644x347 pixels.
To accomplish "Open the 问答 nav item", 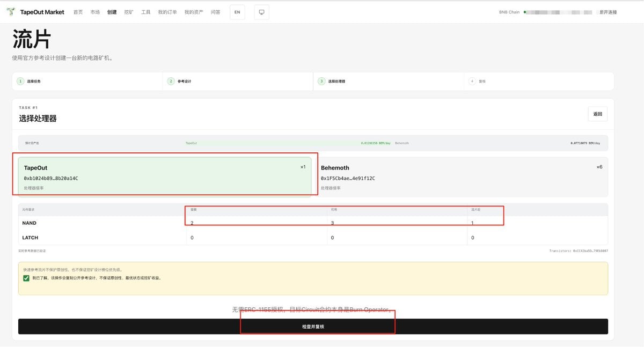I will coord(216,12).
